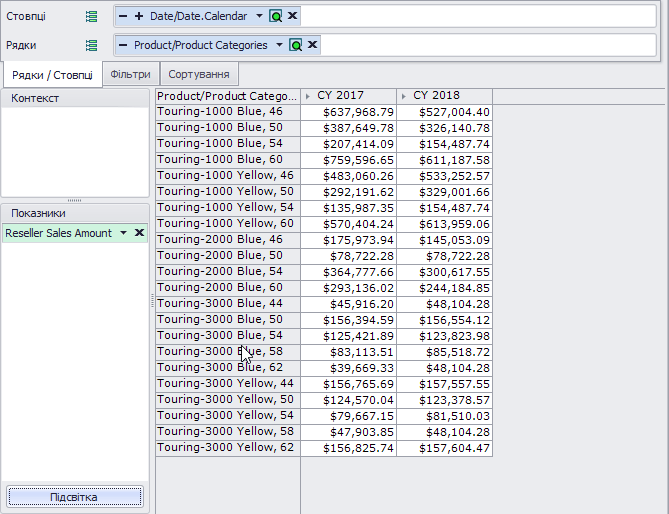Viewport: 669px width, 514px height.
Task: Open member search for Date/Date.Calendar
Action: [276, 16]
